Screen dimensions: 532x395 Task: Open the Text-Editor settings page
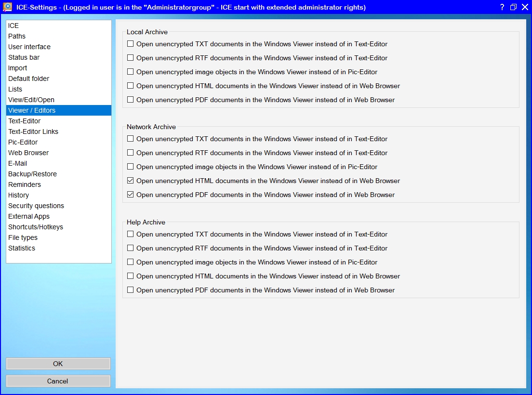point(25,121)
